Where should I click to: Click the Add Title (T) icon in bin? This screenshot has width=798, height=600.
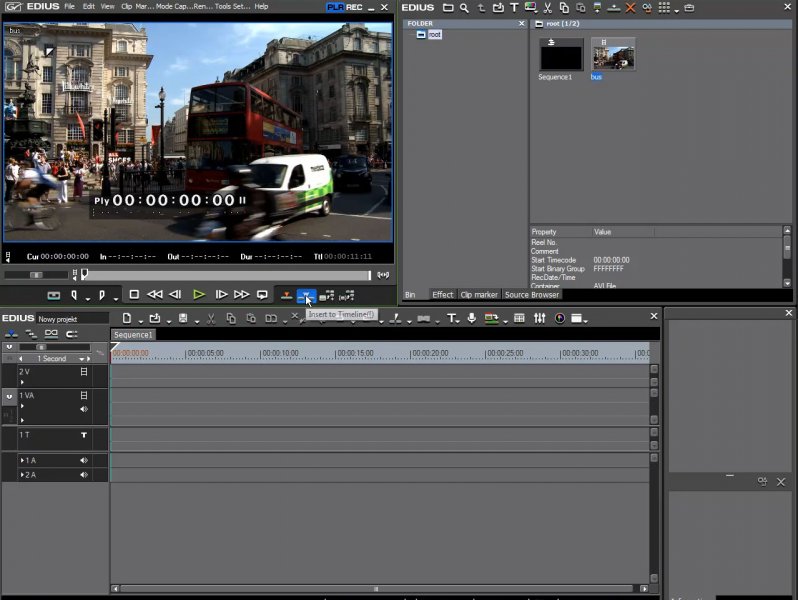point(514,8)
